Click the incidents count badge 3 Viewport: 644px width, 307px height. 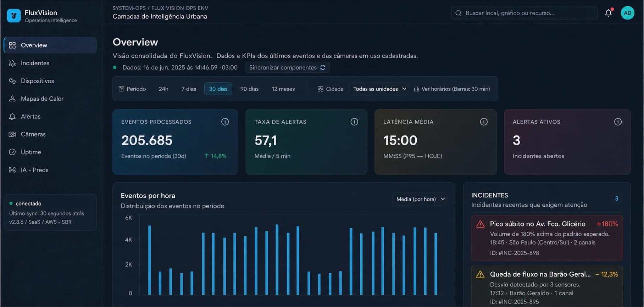[616, 199]
